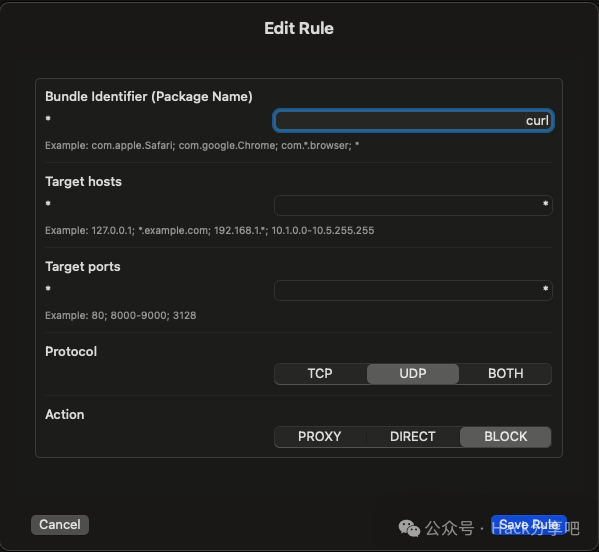The width and height of the screenshot is (599, 552).
Task: Click into the Target hosts input field
Action: point(413,206)
